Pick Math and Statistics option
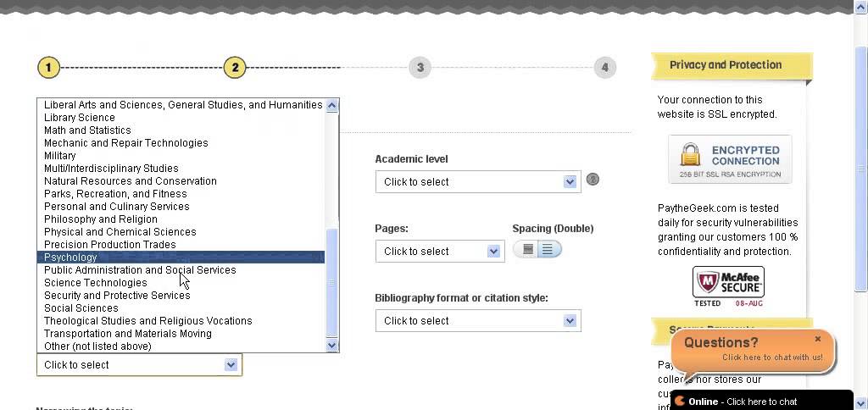 [181, 130]
